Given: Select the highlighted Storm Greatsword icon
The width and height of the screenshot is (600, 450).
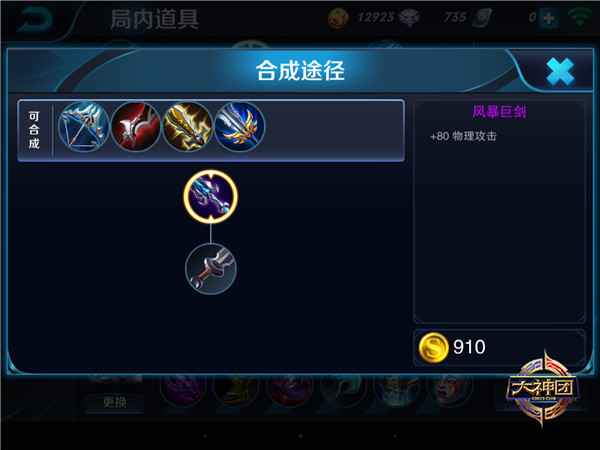Looking at the screenshot, I should click(x=210, y=196).
